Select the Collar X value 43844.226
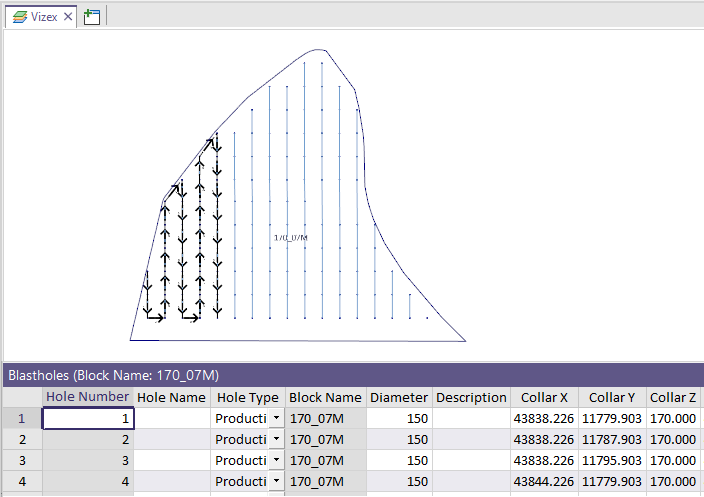This screenshot has width=704, height=497. tap(544, 481)
